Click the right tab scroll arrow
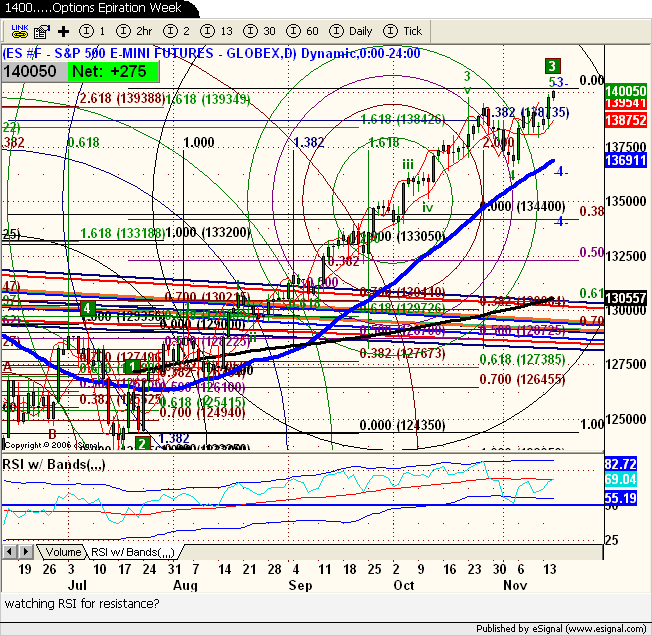The height and width of the screenshot is (636, 652). point(24,551)
